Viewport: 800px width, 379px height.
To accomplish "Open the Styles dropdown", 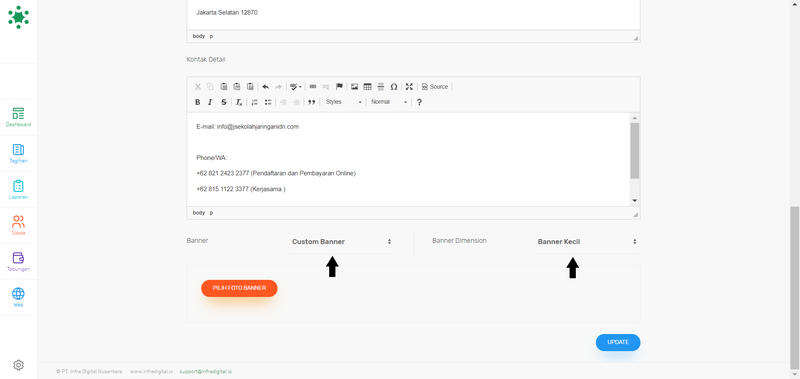I will tap(343, 102).
